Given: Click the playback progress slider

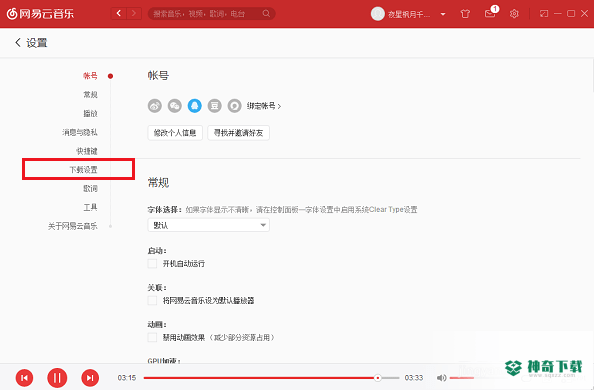Looking at the screenshot, I should (x=271, y=378).
